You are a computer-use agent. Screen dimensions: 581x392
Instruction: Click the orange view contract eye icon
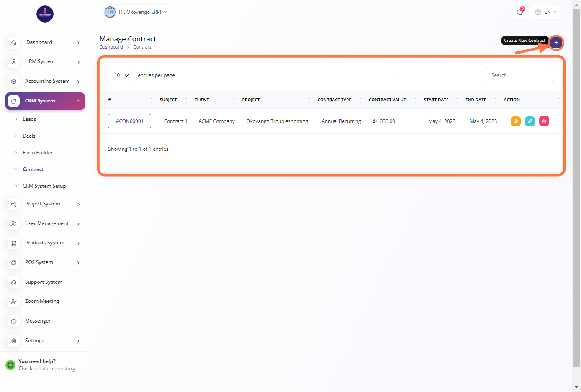[x=516, y=121]
